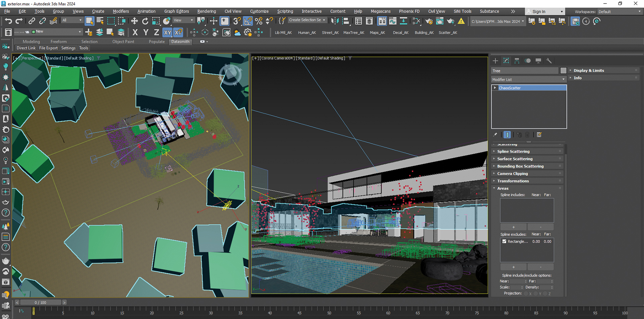Uncheck the Rectangle spline exclude checkbox

click(504, 241)
